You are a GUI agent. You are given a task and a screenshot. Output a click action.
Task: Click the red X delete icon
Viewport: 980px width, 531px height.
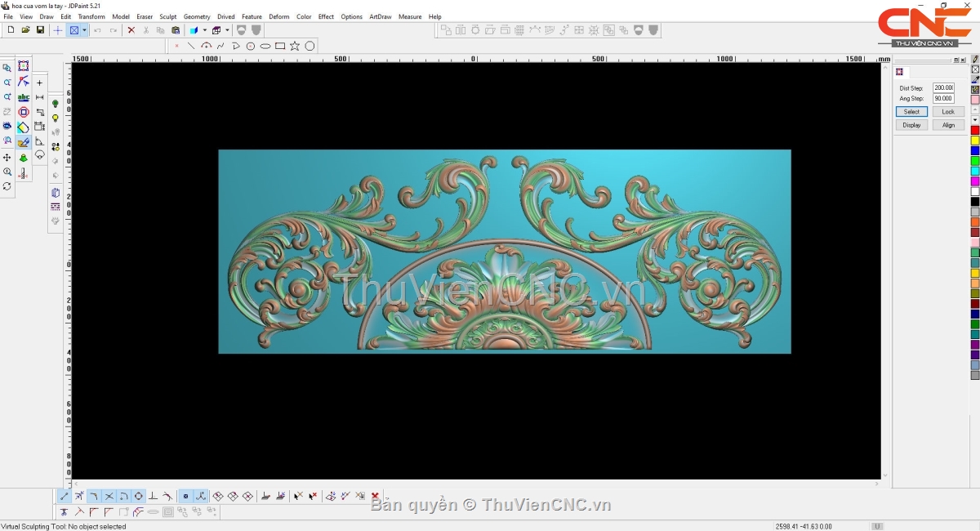click(x=131, y=30)
